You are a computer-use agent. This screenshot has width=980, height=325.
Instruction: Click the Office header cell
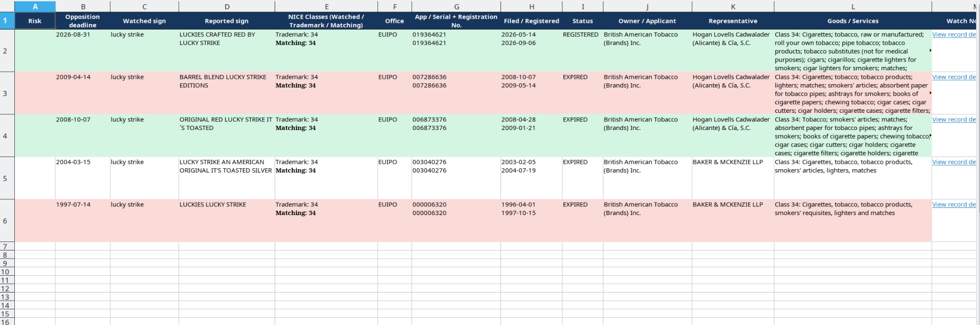[395, 21]
